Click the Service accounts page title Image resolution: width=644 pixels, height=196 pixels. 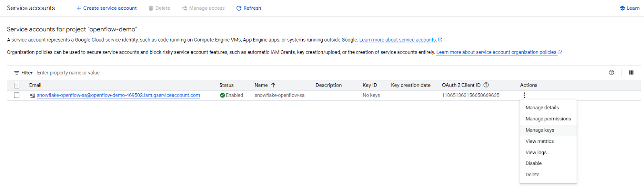point(31,8)
